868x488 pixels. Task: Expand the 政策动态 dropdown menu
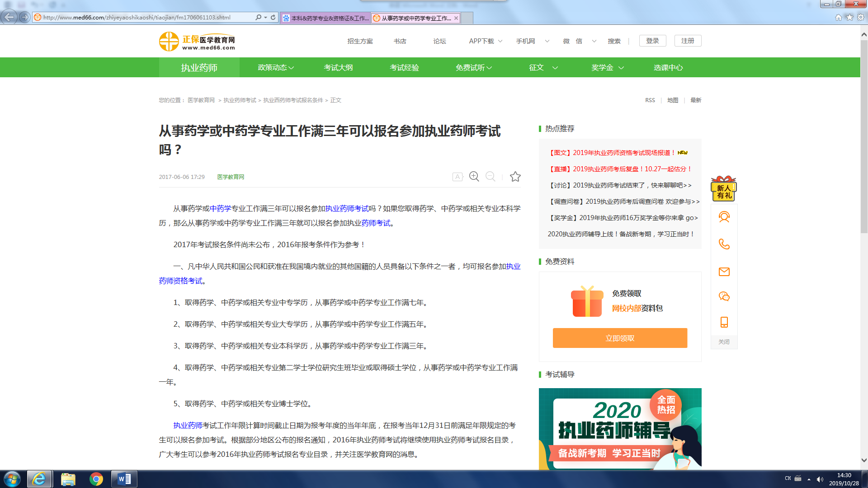tap(276, 68)
